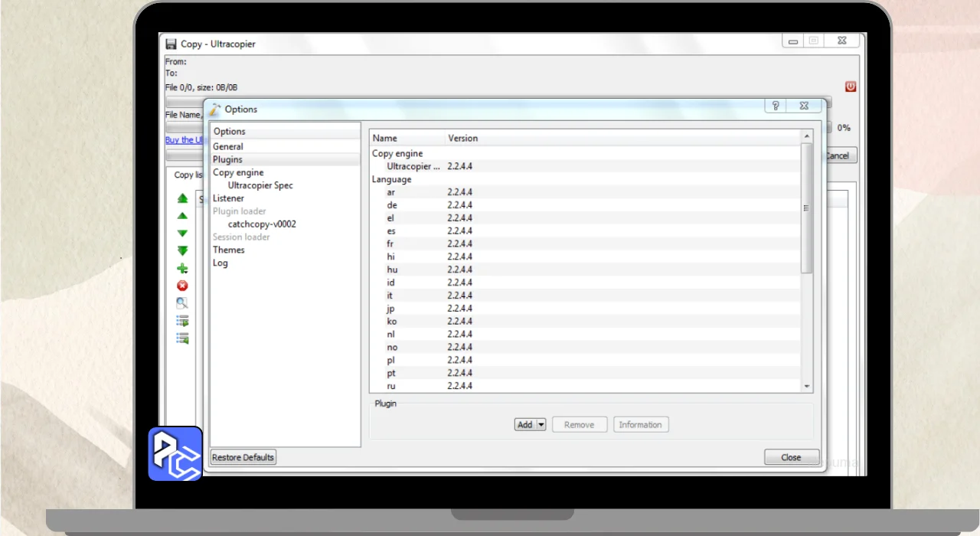980x536 pixels.
Task: Click the help question mark in Options dialog
Action: tap(775, 106)
